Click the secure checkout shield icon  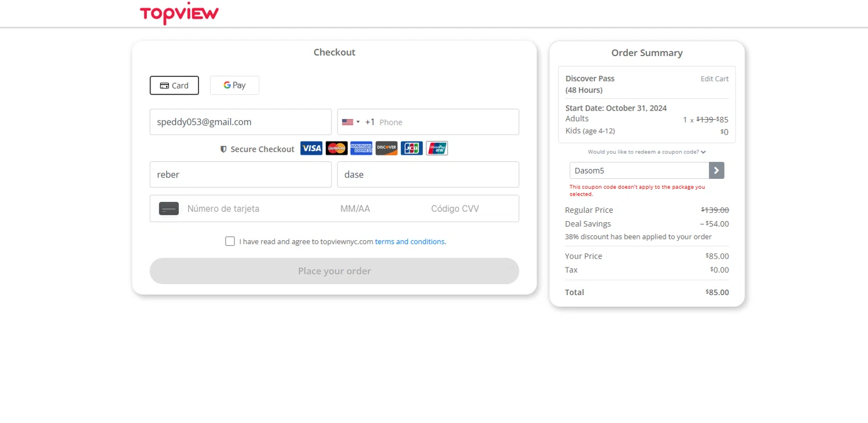[223, 149]
